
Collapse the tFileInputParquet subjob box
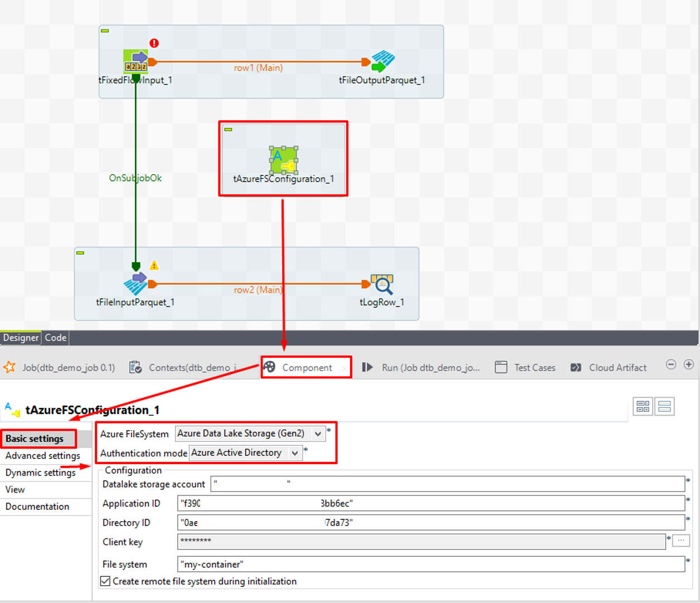80,253
